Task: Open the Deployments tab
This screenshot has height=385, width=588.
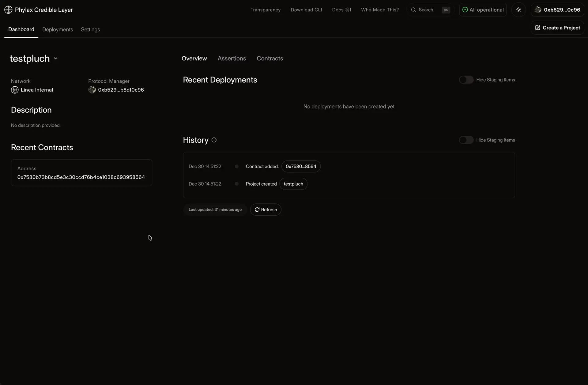Action: click(58, 29)
